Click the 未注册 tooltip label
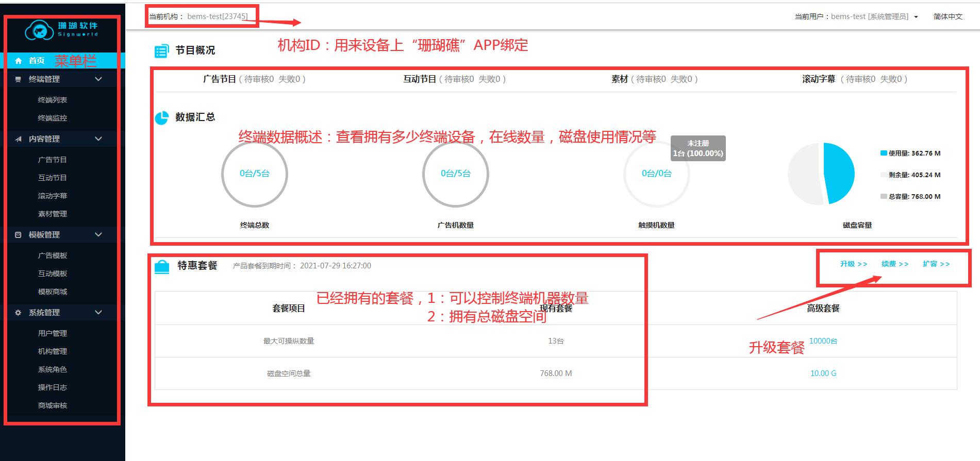 pos(698,143)
